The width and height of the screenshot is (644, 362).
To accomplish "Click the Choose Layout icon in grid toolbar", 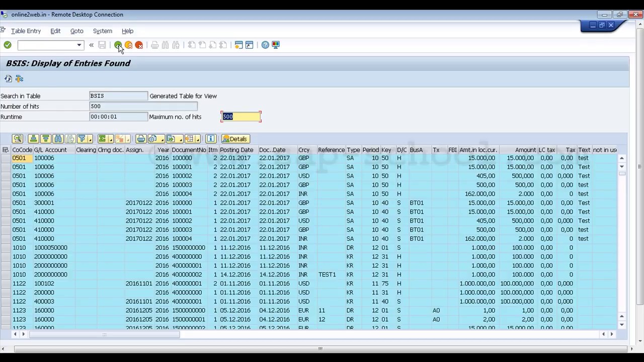I will (190, 139).
